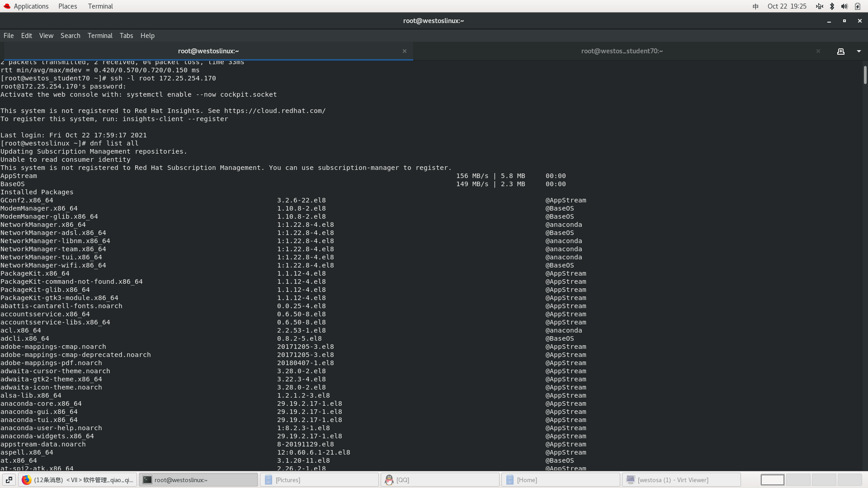Open the QQ window from taskbar
This screenshot has width=868, height=488.
coord(440,480)
